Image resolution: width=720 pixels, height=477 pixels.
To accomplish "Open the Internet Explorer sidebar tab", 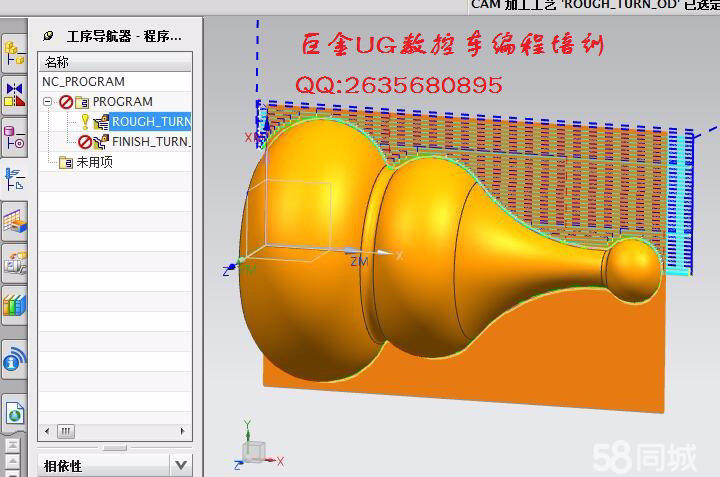I will pyautogui.click(x=14, y=413).
